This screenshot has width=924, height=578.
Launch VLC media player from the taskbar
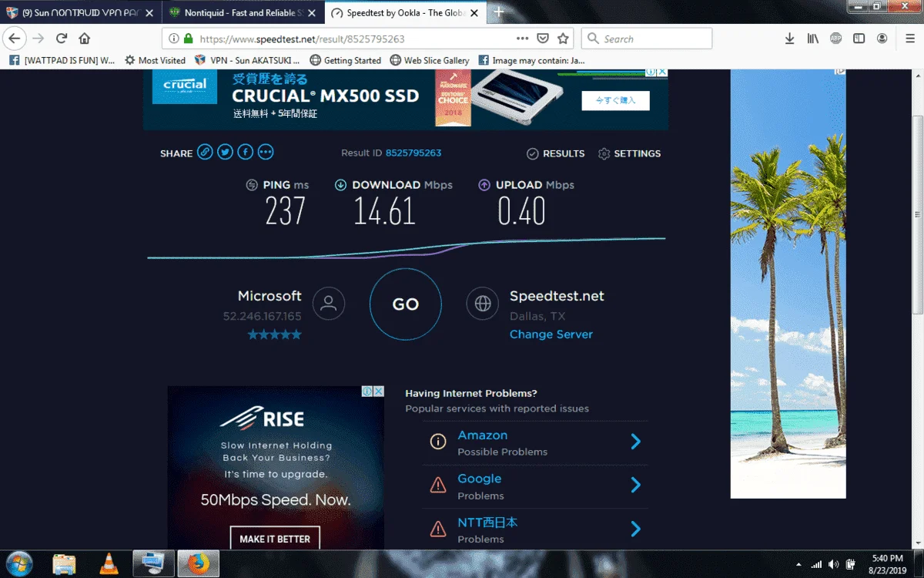[x=109, y=564]
